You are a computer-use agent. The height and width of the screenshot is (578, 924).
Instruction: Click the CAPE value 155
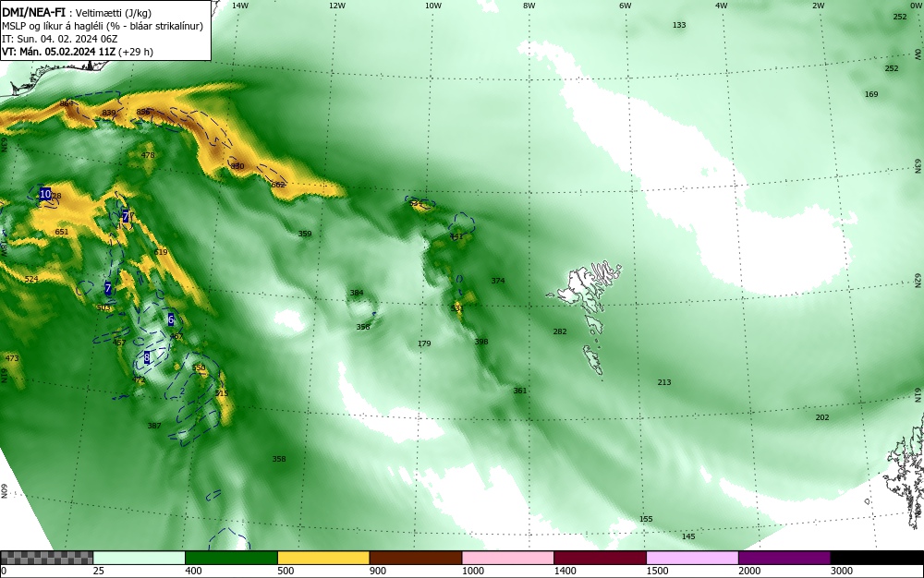646,519
